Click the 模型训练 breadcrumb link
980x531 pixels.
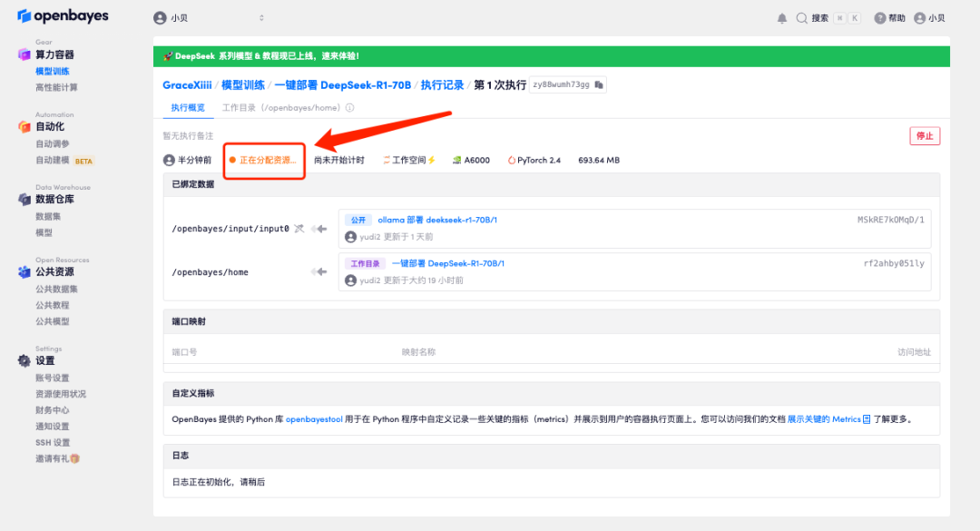[243, 85]
